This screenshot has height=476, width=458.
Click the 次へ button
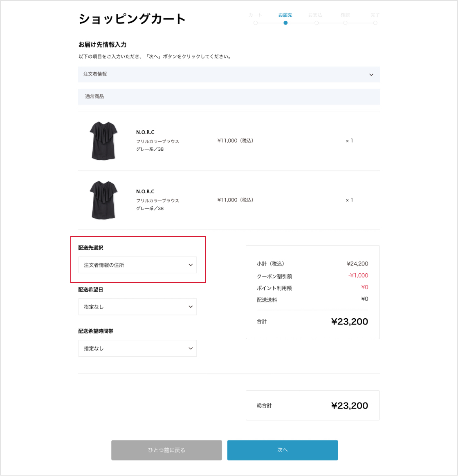[283, 450]
